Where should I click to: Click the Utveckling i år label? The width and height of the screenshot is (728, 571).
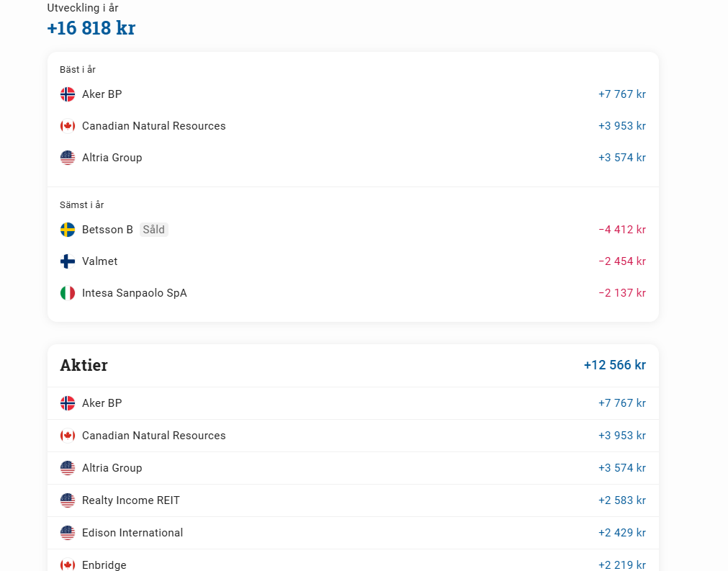pyautogui.click(x=83, y=8)
